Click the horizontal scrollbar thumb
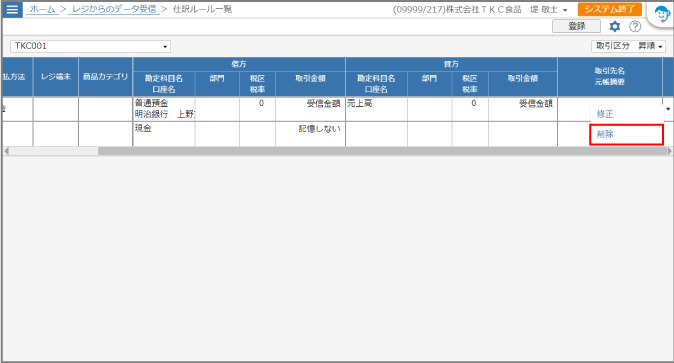The width and height of the screenshot is (674, 363). click(382, 151)
